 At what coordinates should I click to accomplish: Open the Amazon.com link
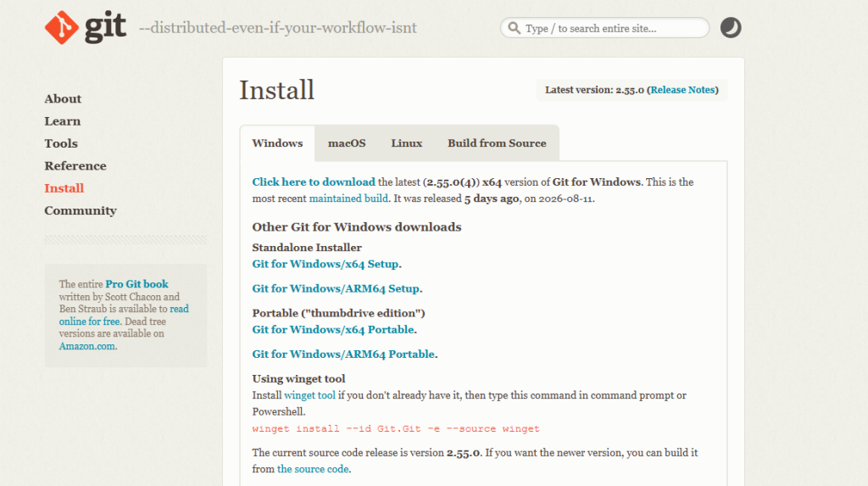click(x=87, y=346)
